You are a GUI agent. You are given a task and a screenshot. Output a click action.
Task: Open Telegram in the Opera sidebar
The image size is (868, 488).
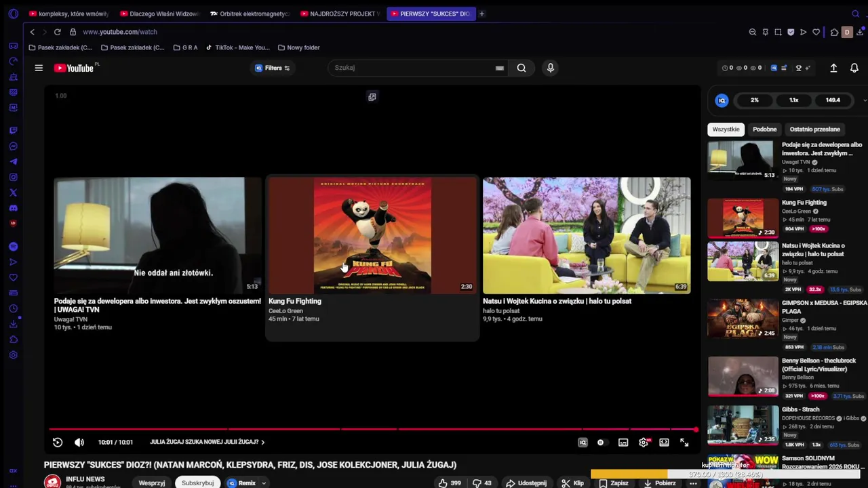[x=13, y=162]
